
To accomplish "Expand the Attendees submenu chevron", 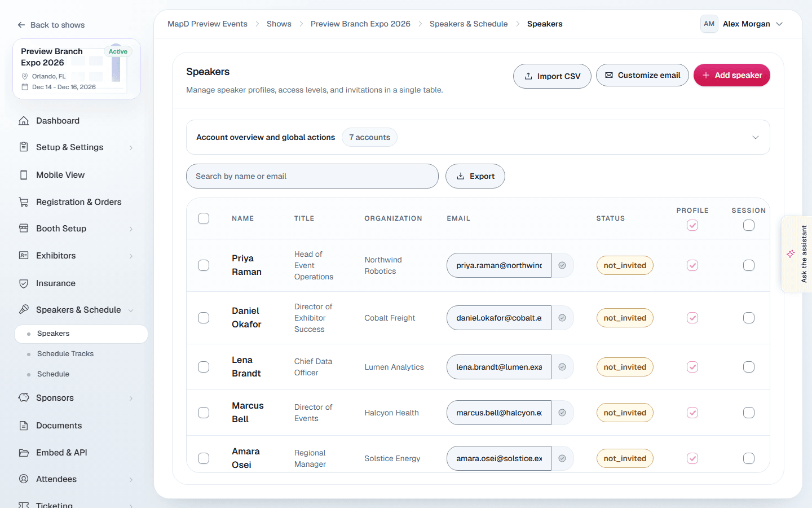I will 131,480.
